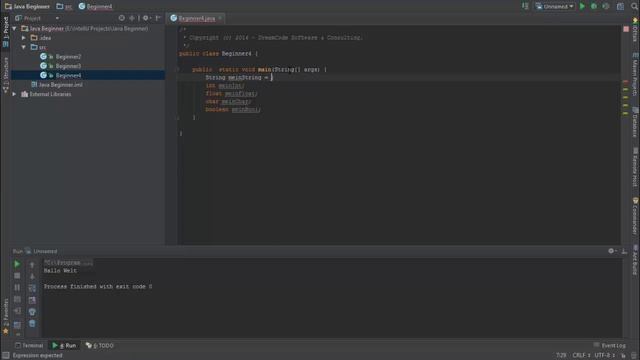Select Beginner2 class in project tree
640x360 pixels.
[61, 56]
